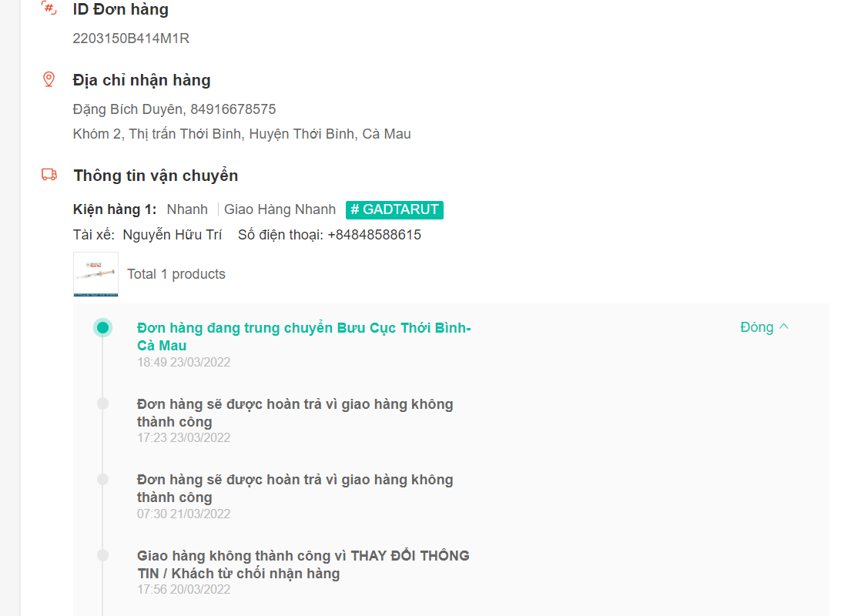Click the gray timeline dot beside the 17:23 status
Image resolution: width=841 pixels, height=616 pixels.
pyautogui.click(x=103, y=403)
